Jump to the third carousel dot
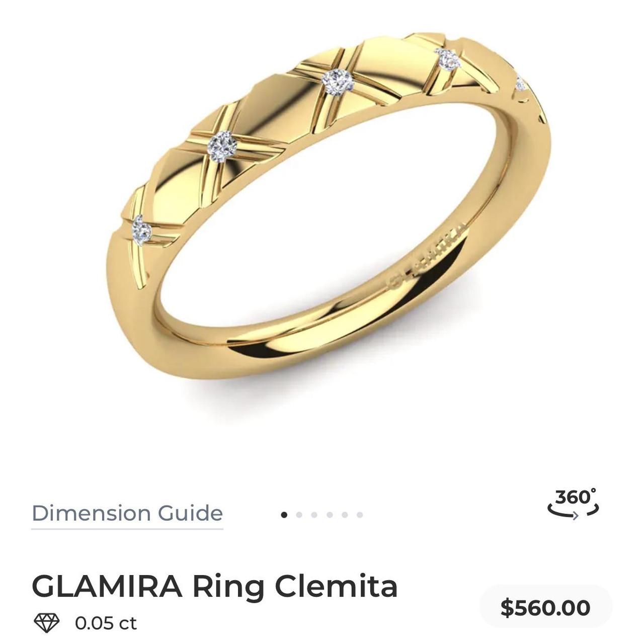The image size is (644, 644). click(314, 515)
